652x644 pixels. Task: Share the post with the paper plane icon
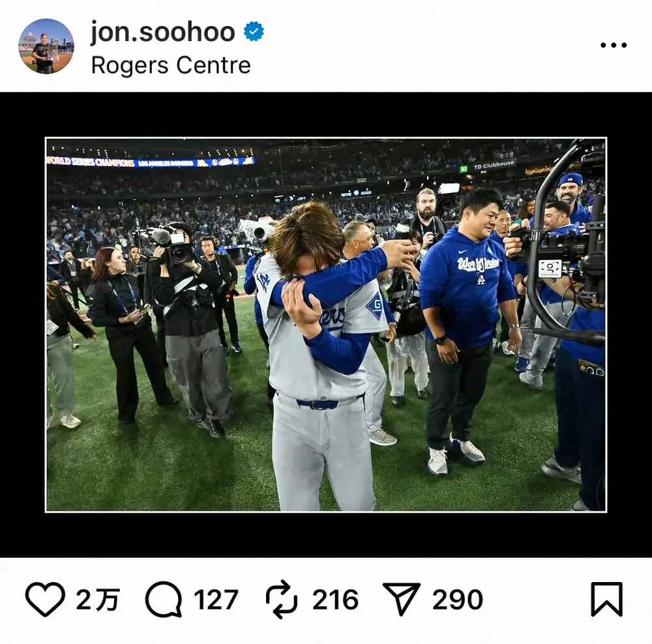point(402,599)
